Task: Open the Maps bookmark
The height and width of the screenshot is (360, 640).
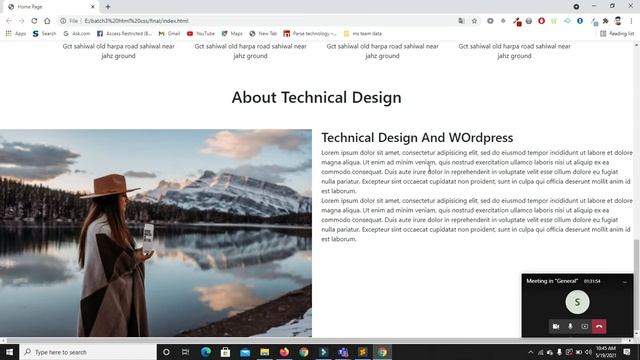Action: tap(232, 33)
